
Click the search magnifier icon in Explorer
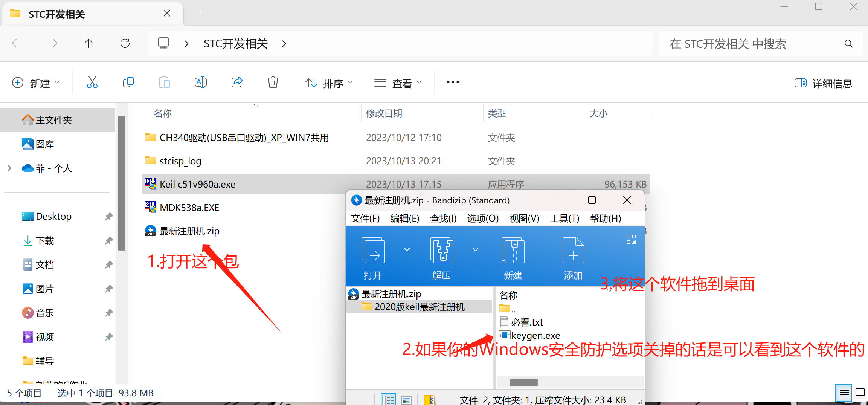point(848,44)
